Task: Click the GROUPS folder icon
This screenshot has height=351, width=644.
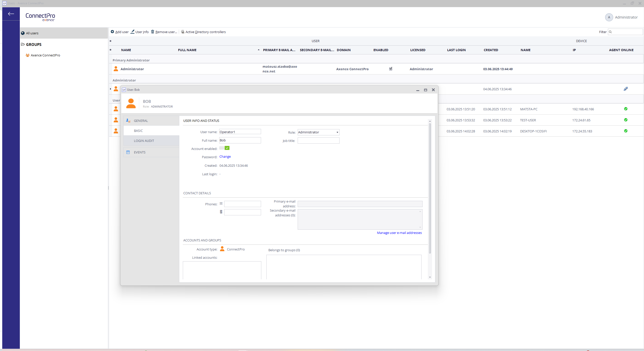Action: [x=23, y=44]
